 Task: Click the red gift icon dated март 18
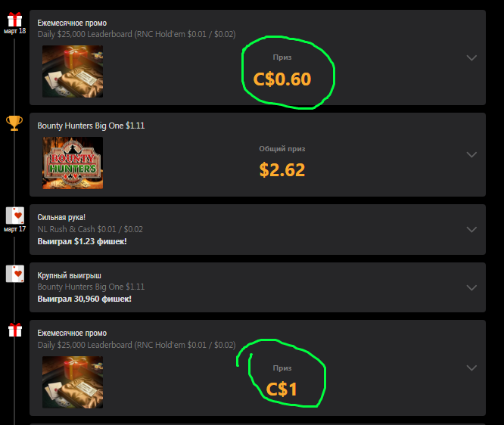click(14, 19)
